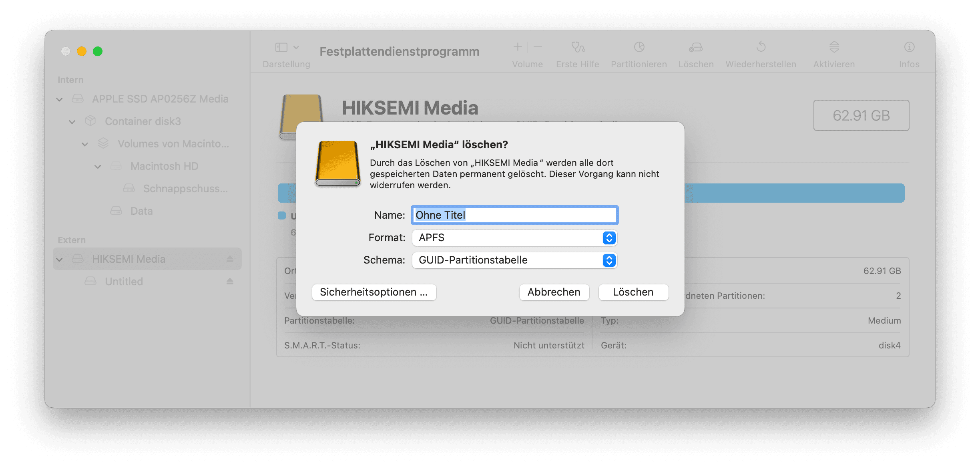The height and width of the screenshot is (467, 980).
Task: Click the disk4 device value
Action: click(890, 345)
